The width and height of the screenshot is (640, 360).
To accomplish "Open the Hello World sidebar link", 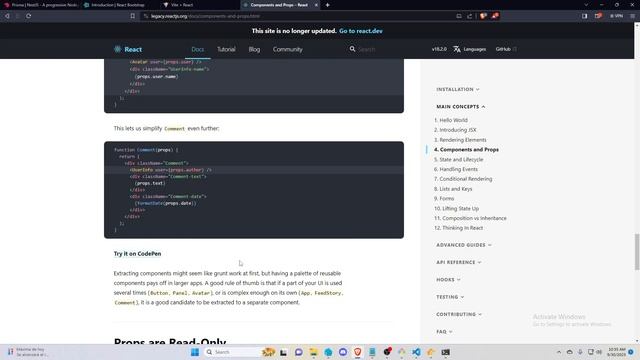I will coord(451,120).
